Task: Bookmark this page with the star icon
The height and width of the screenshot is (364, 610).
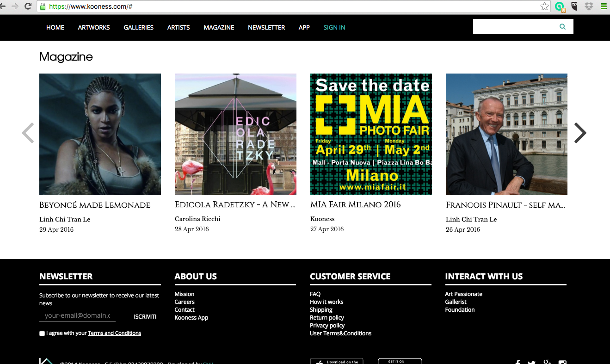Action: coord(544,6)
